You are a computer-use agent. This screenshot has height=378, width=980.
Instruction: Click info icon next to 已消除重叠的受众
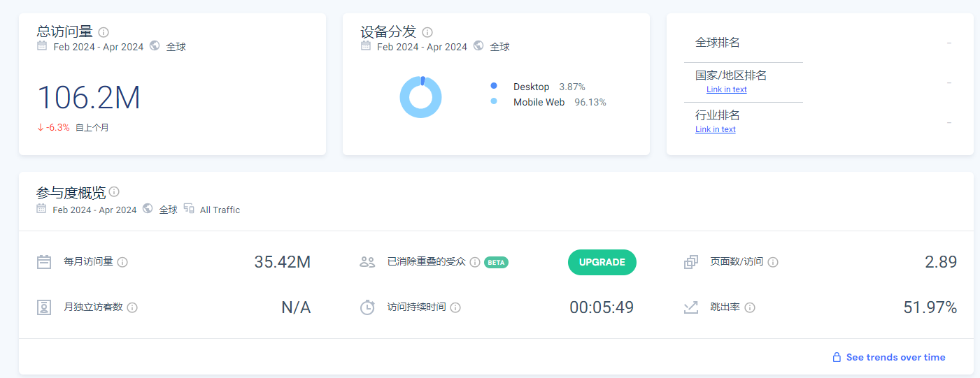click(x=475, y=262)
